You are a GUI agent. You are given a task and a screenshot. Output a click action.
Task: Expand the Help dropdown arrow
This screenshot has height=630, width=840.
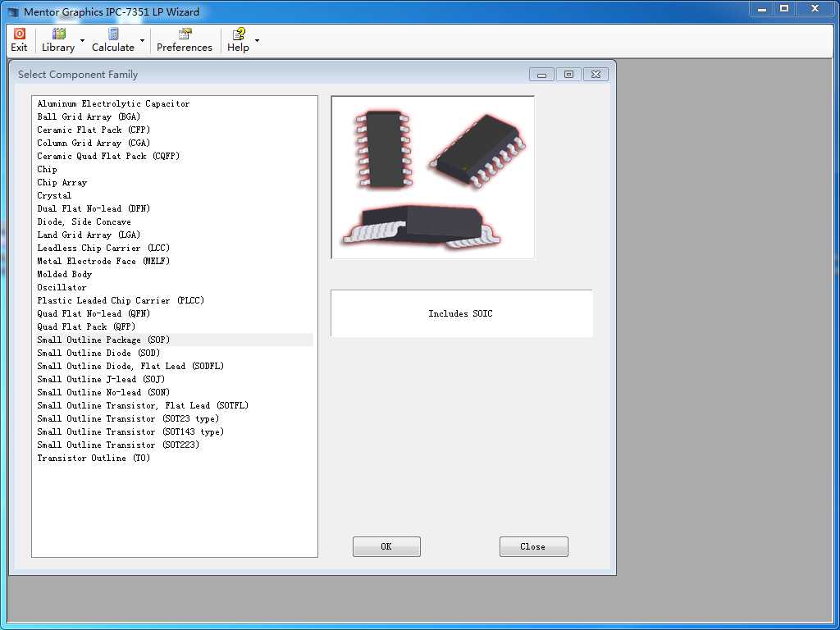[x=257, y=41]
